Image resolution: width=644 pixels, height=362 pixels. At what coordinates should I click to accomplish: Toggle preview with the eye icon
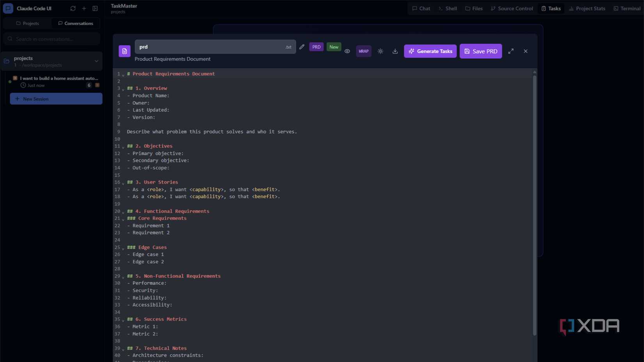click(347, 51)
